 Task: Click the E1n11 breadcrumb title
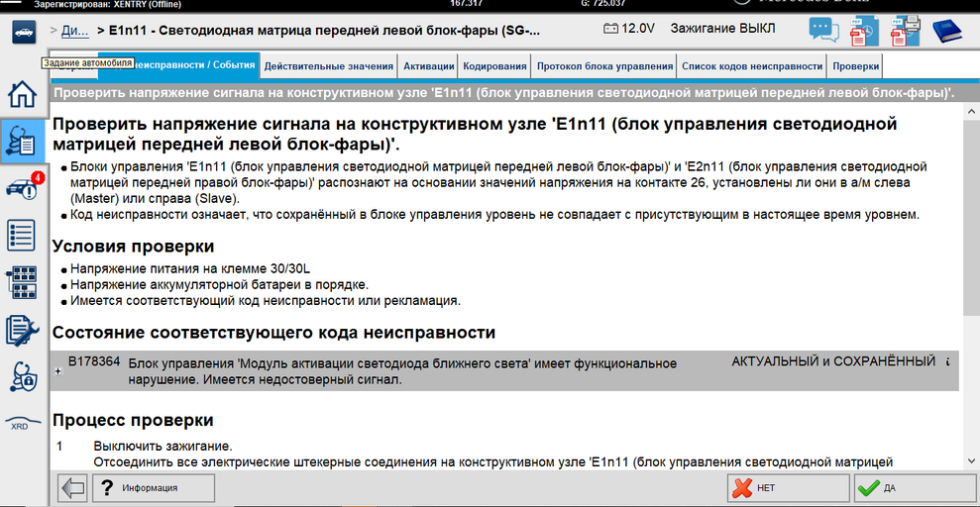click(324, 30)
